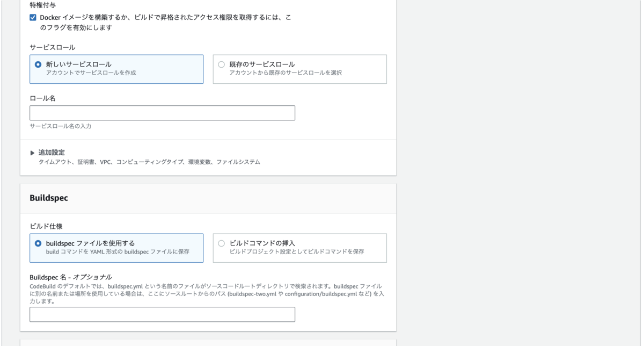The width and height of the screenshot is (644, 346).
Task: Click the Buildspec 名 input field
Action: coord(162,314)
